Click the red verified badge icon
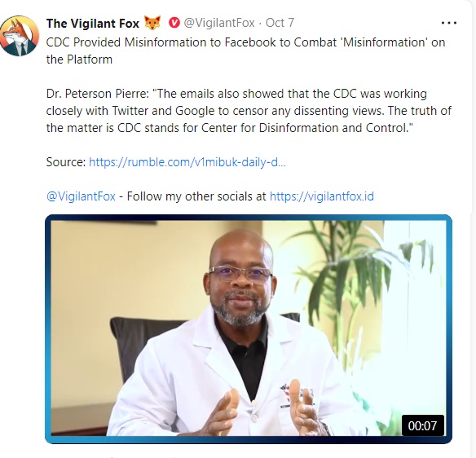Viewport: 476px width, 458px height. coord(174,23)
